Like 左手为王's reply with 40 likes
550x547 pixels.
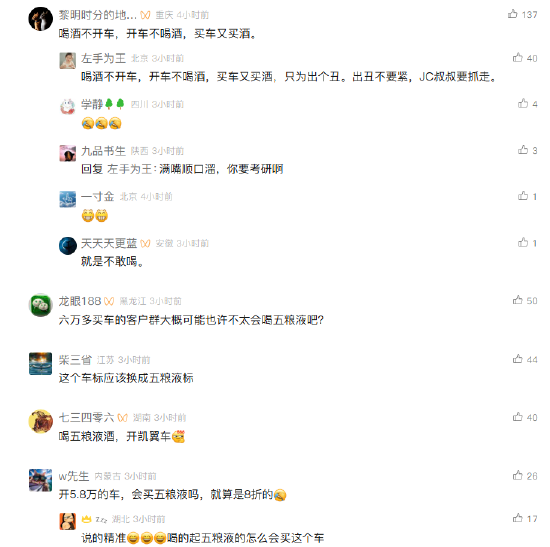517,58
